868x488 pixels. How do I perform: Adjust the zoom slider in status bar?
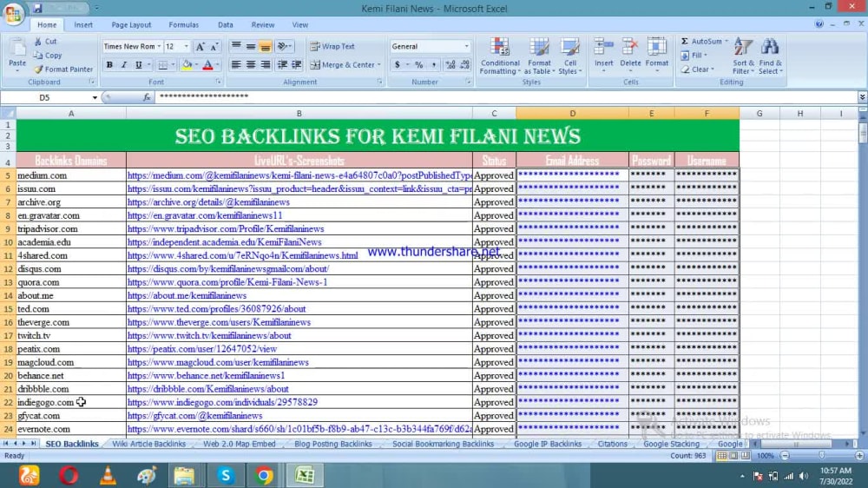[x=822, y=455]
